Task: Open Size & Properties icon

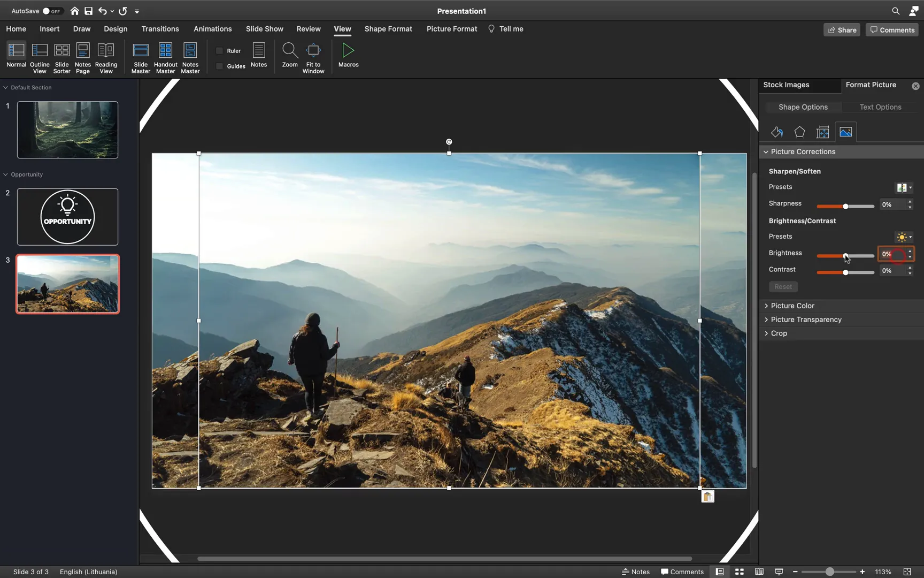Action: 822,132
